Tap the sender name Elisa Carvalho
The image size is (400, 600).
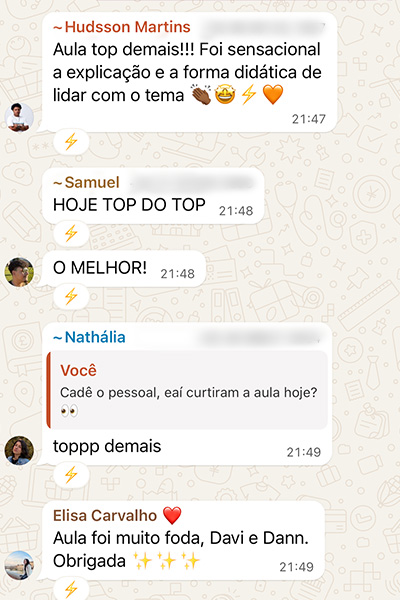tap(105, 515)
